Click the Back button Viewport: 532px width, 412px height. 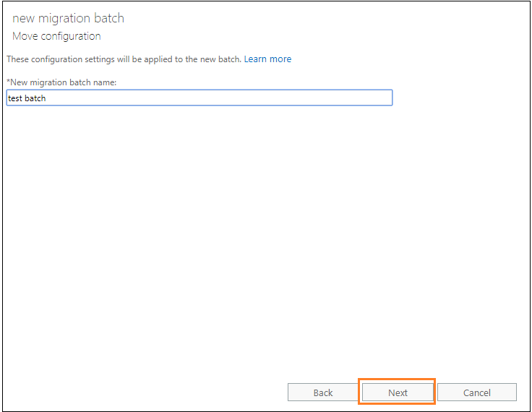[322, 392]
